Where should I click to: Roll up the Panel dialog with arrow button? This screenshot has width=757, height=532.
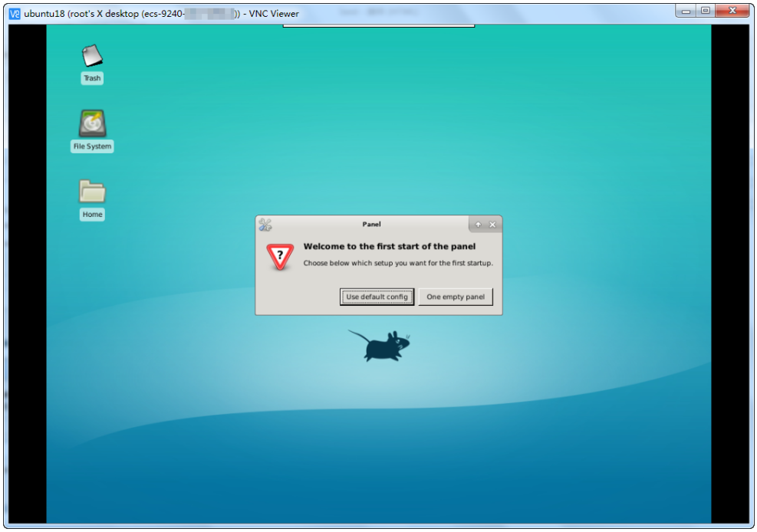coord(478,225)
